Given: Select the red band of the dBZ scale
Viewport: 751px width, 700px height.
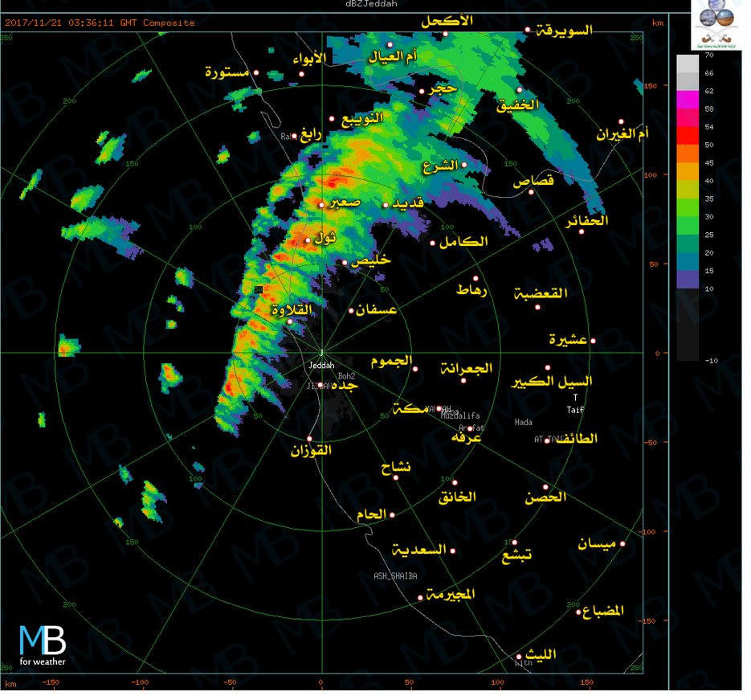Looking at the screenshot, I should coord(688,136).
